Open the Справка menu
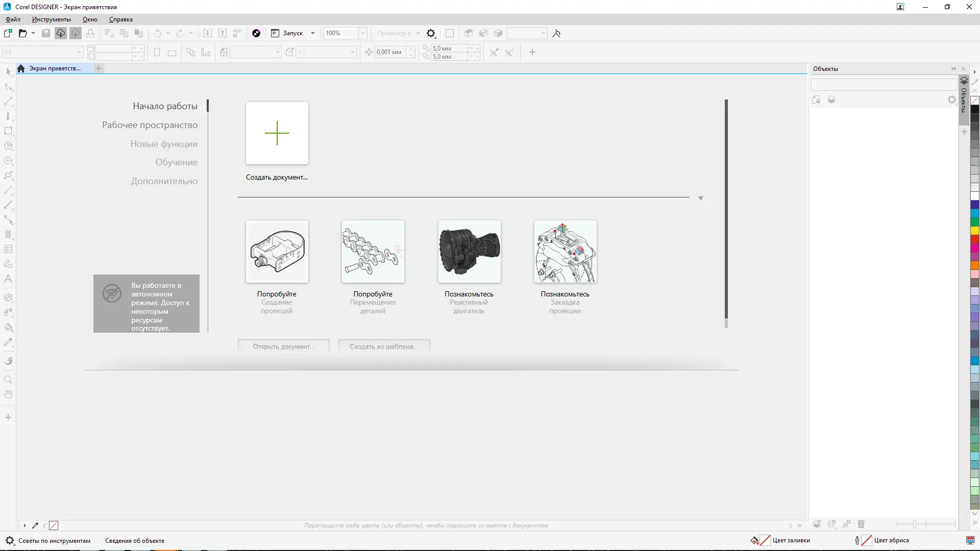This screenshot has height=551, width=980. pyautogui.click(x=120, y=19)
